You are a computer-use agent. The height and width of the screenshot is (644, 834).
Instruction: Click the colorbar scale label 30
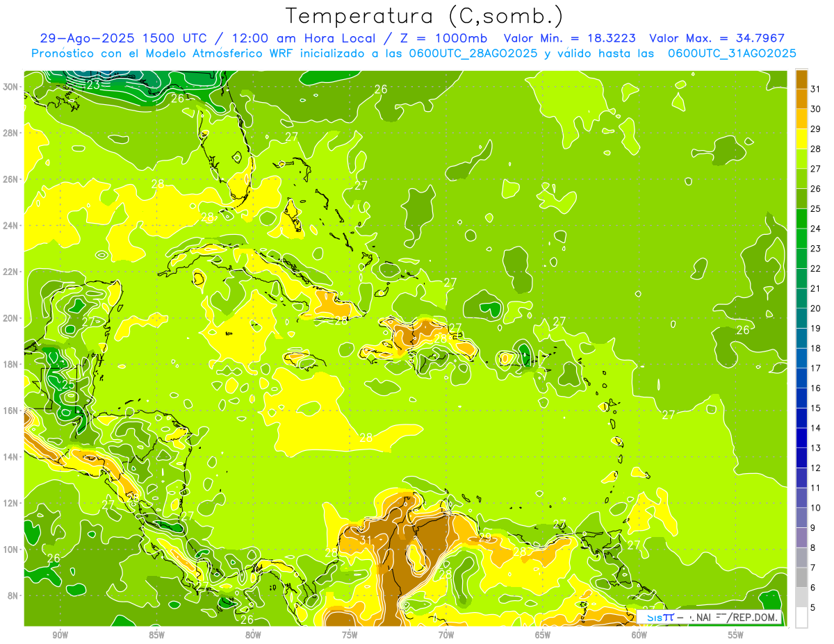pos(815,108)
